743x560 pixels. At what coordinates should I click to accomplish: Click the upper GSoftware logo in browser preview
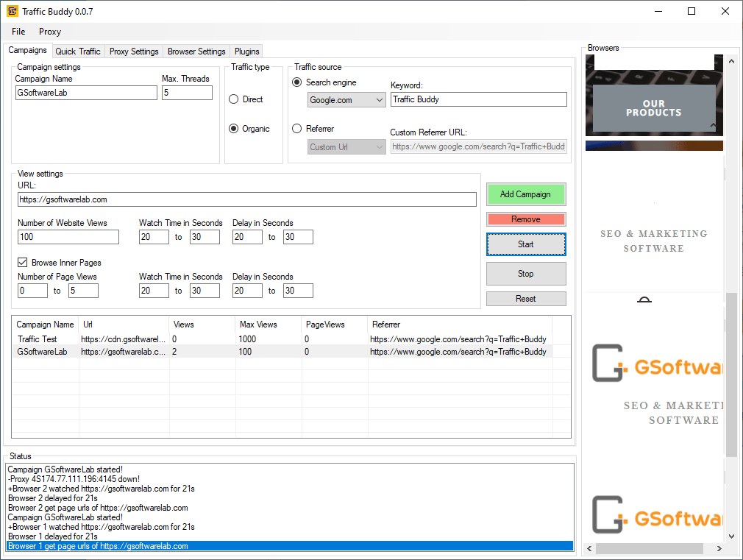pyautogui.click(x=658, y=364)
